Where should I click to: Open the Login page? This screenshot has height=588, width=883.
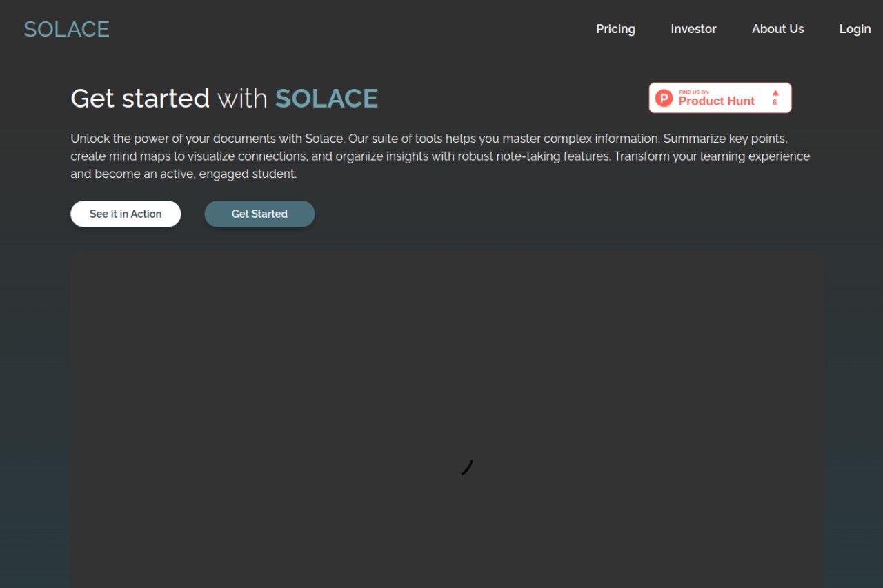[x=855, y=29]
